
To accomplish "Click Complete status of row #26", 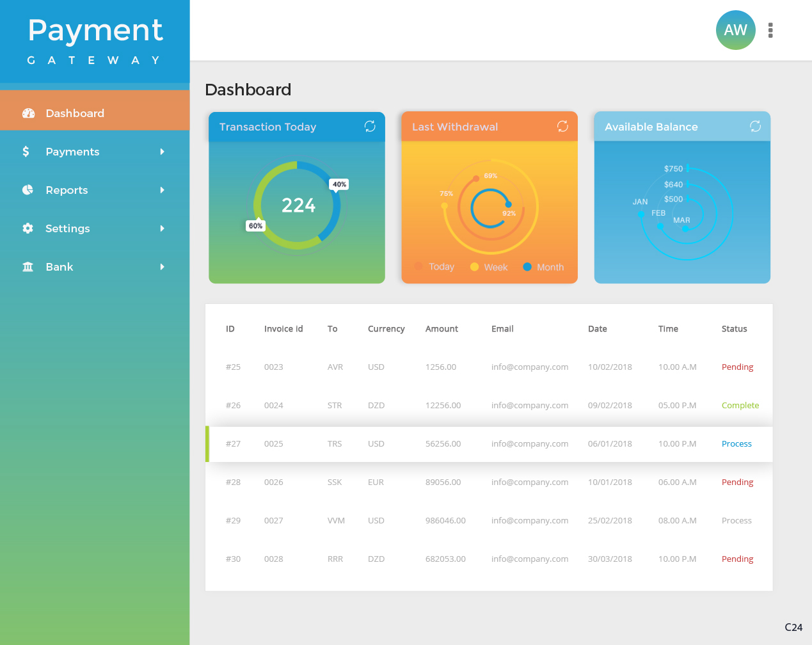I will click(740, 406).
